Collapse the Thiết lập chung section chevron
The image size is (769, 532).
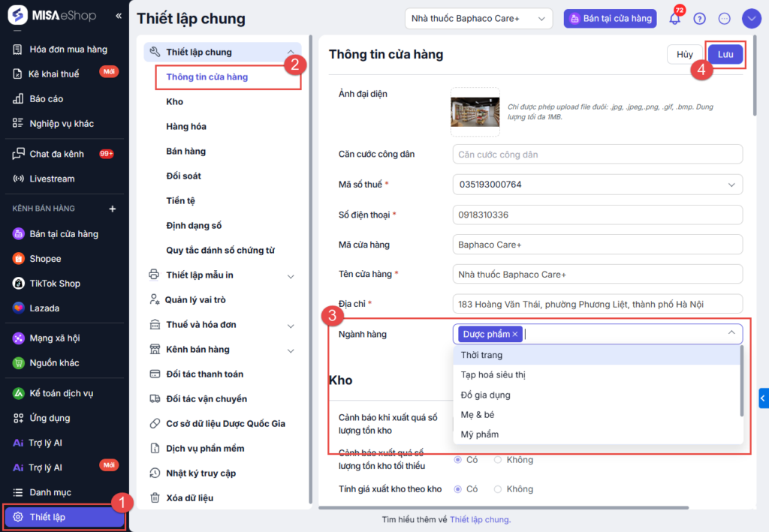291,52
